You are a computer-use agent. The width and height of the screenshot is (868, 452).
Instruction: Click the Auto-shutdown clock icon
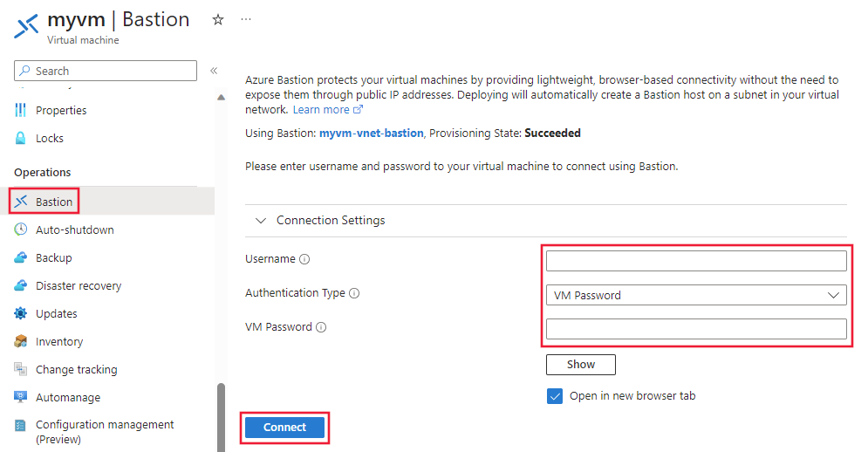click(x=21, y=229)
